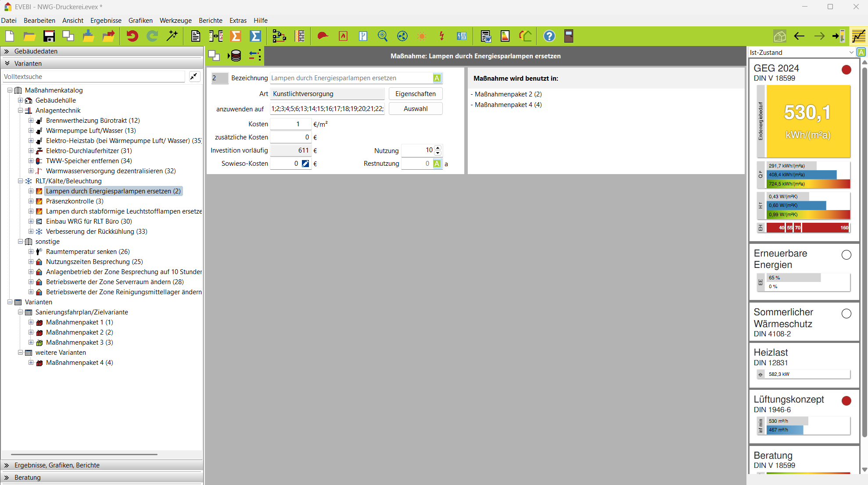
Task: Click the Eigenschaften button
Action: tap(415, 94)
